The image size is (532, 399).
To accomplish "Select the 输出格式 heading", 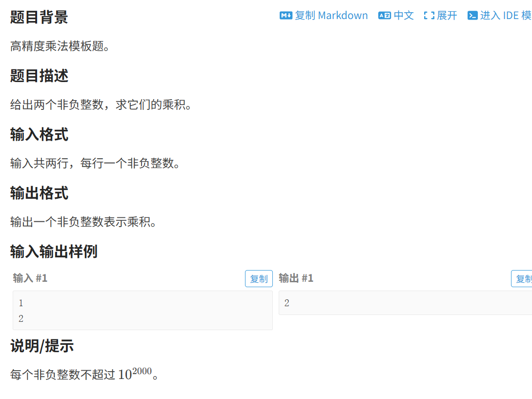I will (39, 193).
